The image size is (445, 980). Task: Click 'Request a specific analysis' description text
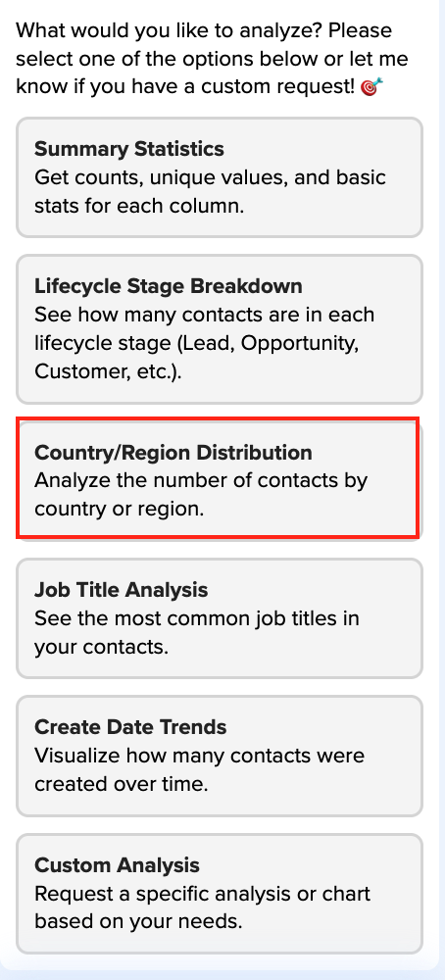[203, 907]
